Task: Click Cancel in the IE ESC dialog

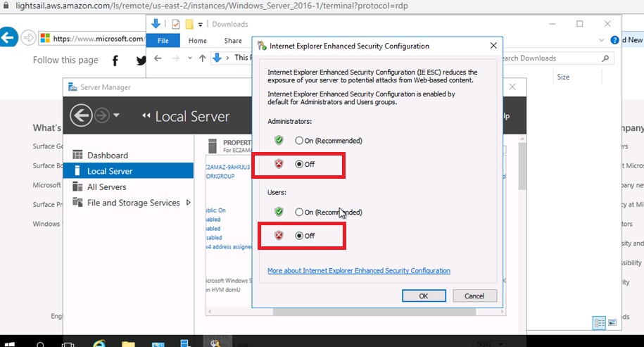Action: coord(474,296)
